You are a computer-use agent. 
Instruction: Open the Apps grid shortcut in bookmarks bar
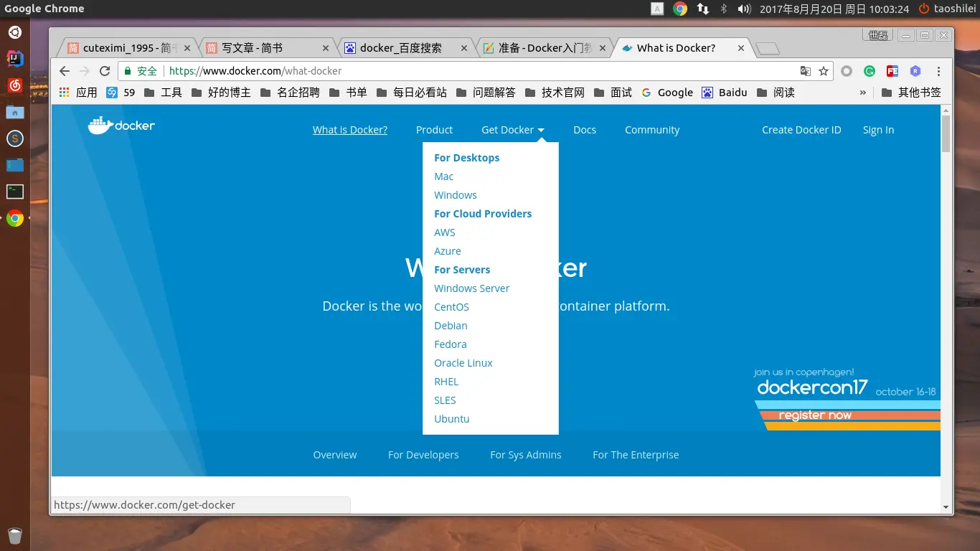64,93
